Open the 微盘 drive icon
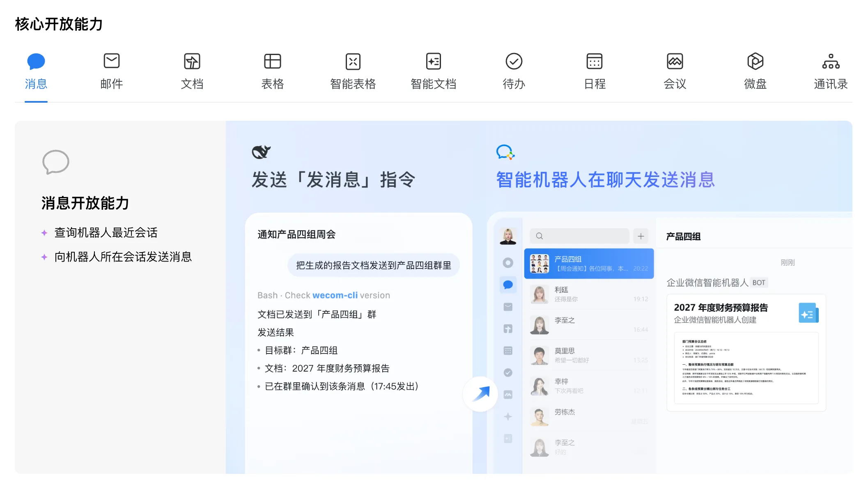This screenshot has height=487, width=868. pos(755,61)
